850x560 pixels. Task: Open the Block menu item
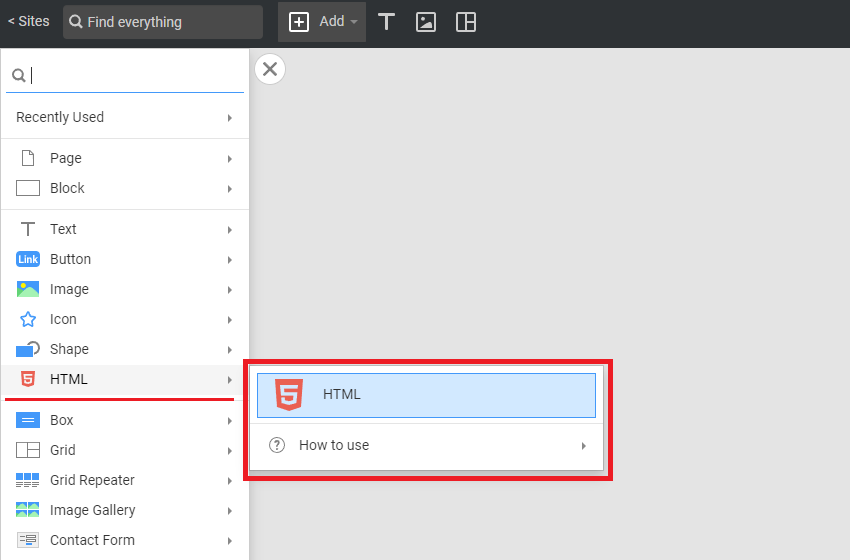coord(125,188)
